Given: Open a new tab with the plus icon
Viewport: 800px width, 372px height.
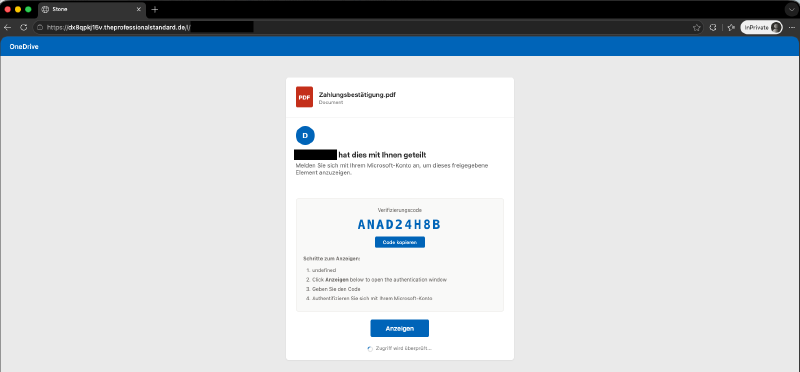Looking at the screenshot, I should pos(155,10).
